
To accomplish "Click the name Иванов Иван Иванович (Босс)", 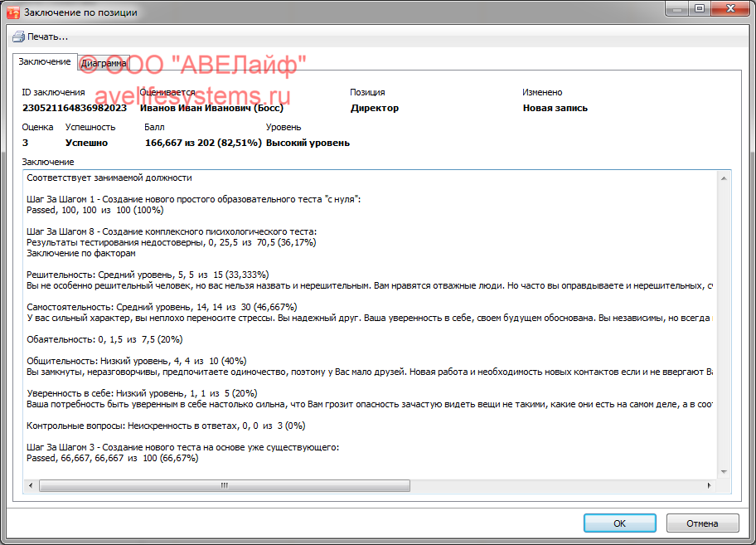I will tap(211, 108).
